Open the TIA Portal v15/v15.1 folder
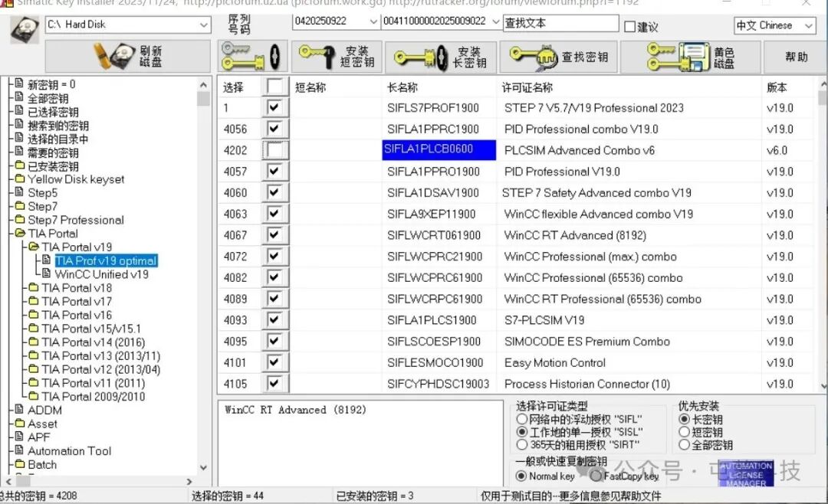This screenshot has height=504, width=828. (x=90, y=329)
